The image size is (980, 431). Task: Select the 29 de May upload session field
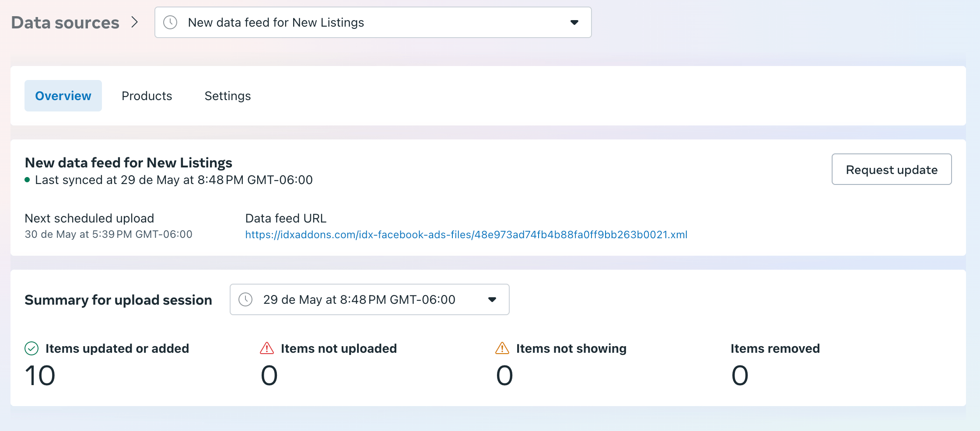[359, 299]
